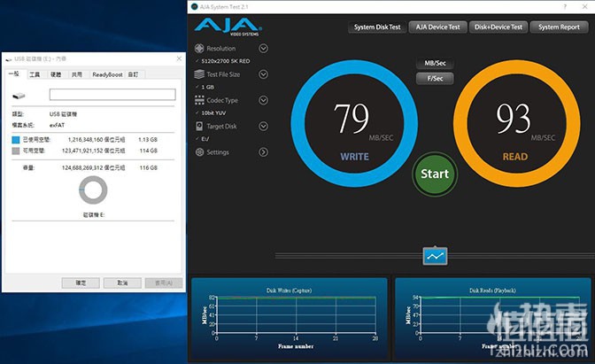This screenshot has width=595, height=364.
Task: Click the disk usage donut chart
Action: 93,190
